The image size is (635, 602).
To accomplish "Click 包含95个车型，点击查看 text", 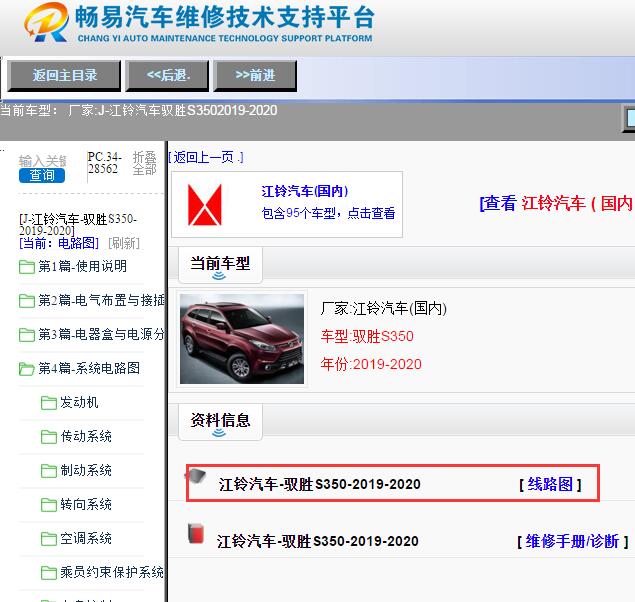I will [x=328, y=213].
